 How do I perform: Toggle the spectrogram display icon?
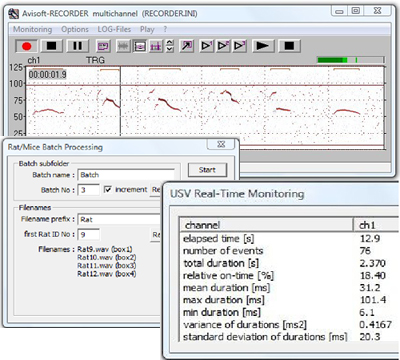click(x=140, y=46)
